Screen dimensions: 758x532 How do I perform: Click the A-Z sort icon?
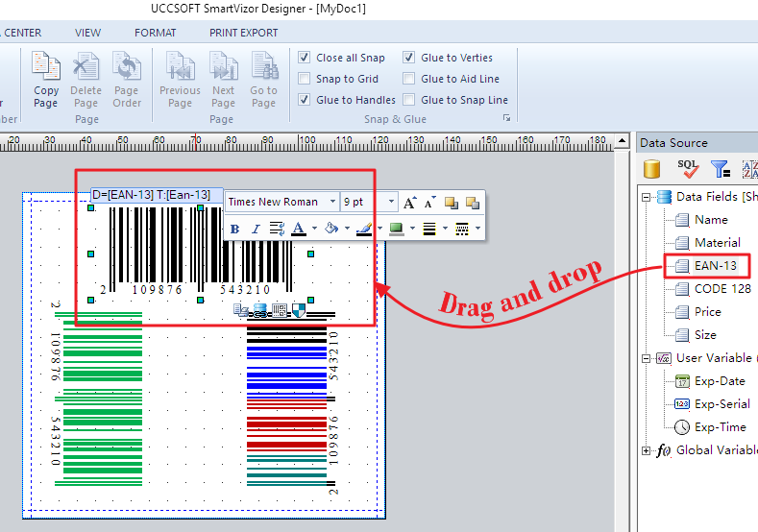(x=750, y=169)
